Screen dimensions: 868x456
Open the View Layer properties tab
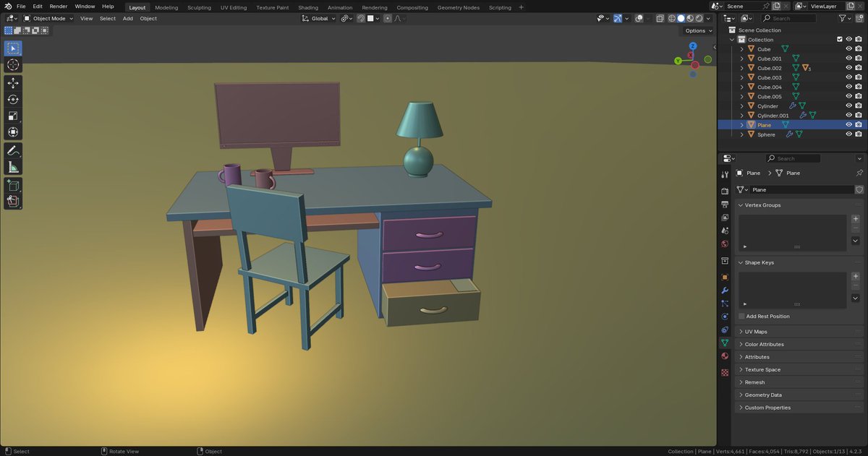[x=725, y=218]
